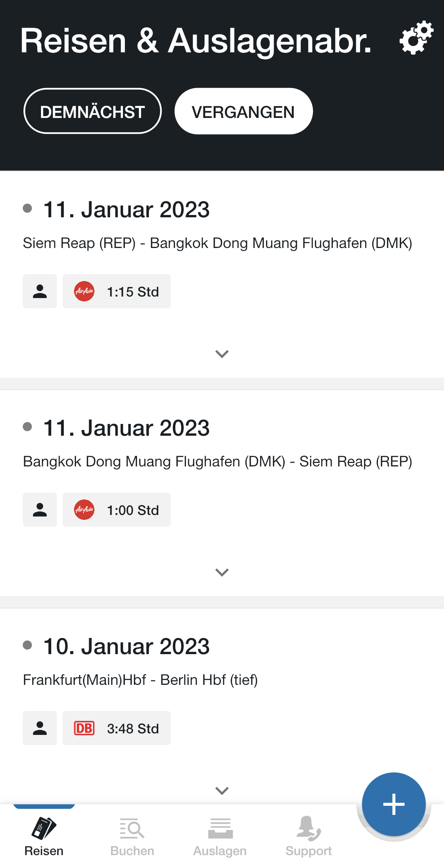Click traveler icon on Siem Reap–Bangkok trip
The width and height of the screenshot is (444, 868).
click(40, 291)
